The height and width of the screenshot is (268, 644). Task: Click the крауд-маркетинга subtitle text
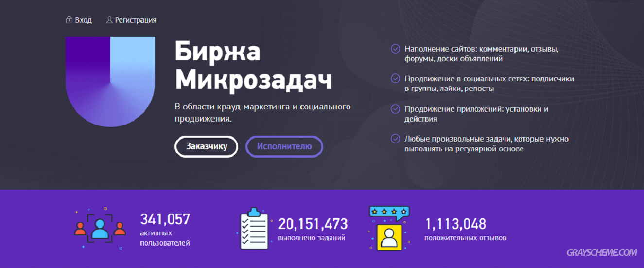[262, 112]
